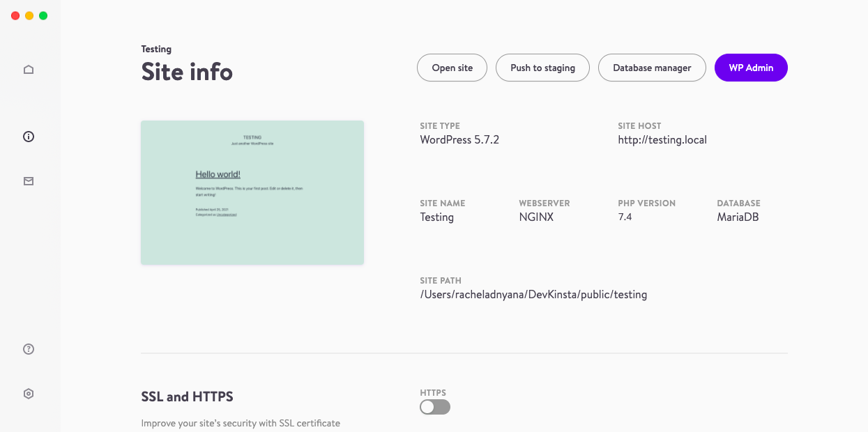Open WP Admin with the purple button
This screenshot has width=868, height=432.
click(751, 68)
